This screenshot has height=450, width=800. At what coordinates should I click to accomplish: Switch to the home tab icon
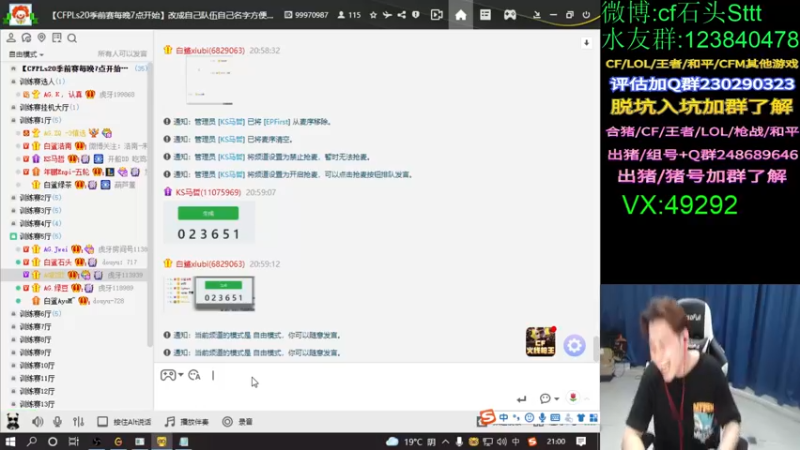coord(461,15)
